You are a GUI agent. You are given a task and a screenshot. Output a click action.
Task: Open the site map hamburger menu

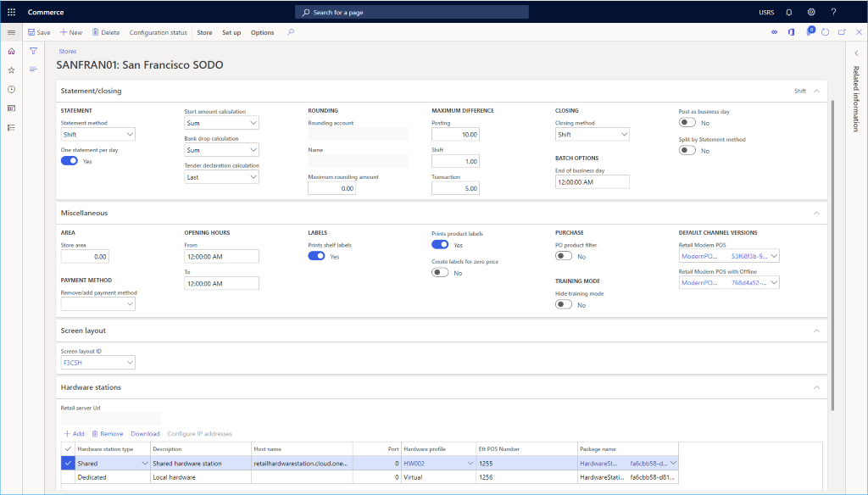pos(11,31)
